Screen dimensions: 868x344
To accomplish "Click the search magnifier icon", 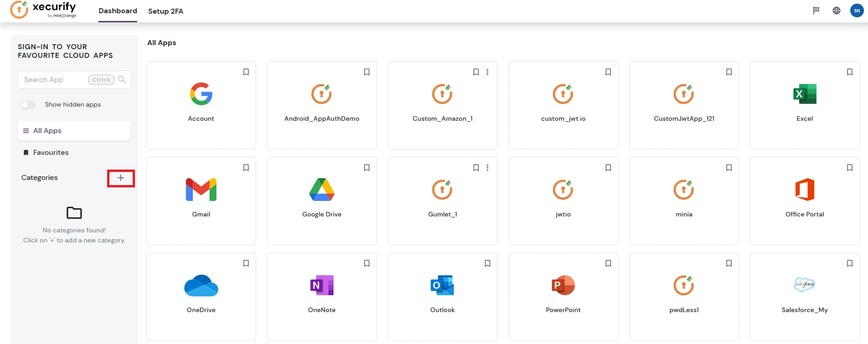I will [x=122, y=80].
